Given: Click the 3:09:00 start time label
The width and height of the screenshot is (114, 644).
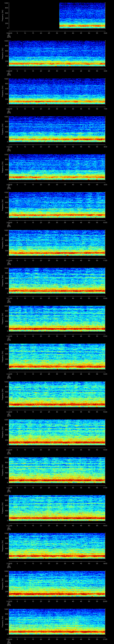Looking at the screenshot, I should [x=9, y=223].
